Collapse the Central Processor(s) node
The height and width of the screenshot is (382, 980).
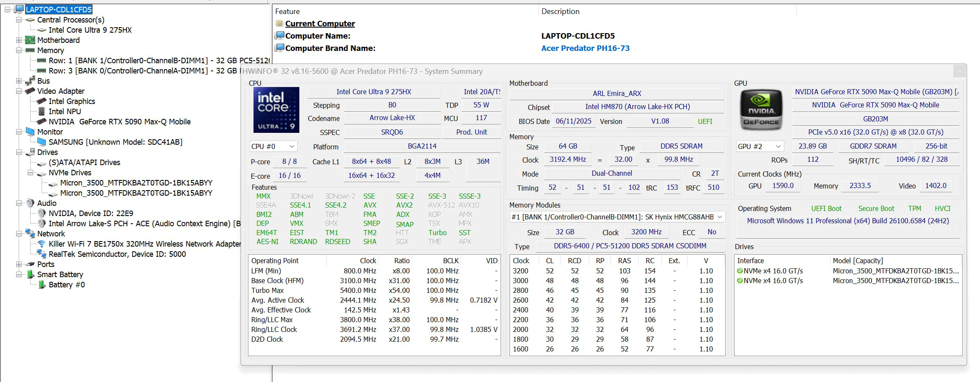click(x=19, y=20)
